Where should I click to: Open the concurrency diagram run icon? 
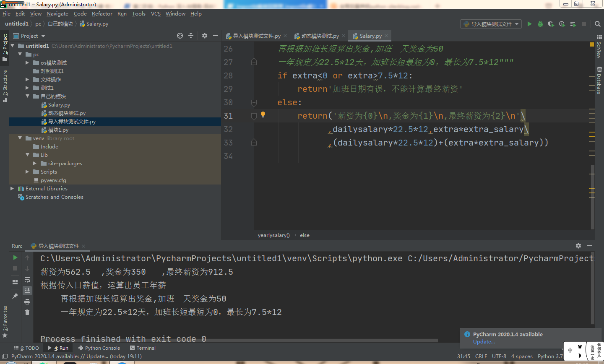(x=573, y=24)
